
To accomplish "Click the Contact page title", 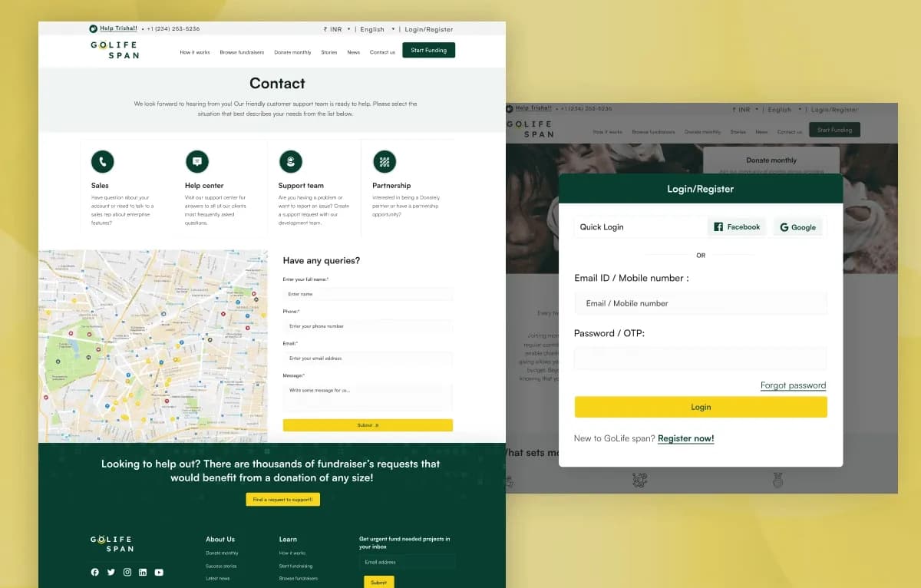I will pyautogui.click(x=277, y=84).
